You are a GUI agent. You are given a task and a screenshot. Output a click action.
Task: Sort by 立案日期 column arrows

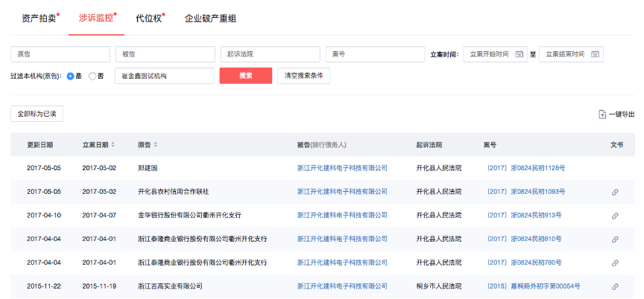(113, 145)
